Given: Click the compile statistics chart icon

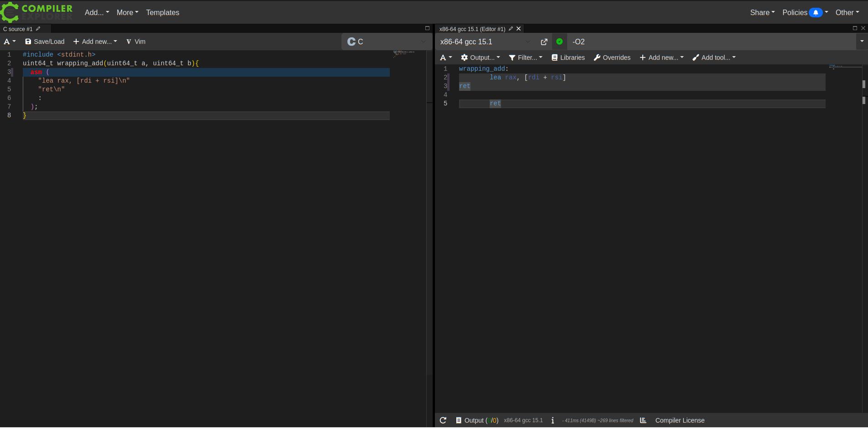Looking at the screenshot, I should pyautogui.click(x=643, y=420).
